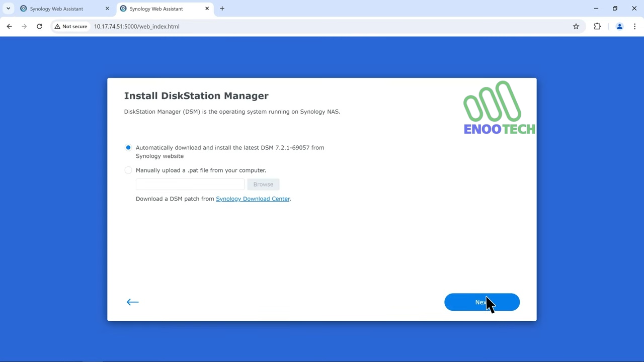
Task: Expand the tab search dropdown arrow
Action: coord(8,9)
